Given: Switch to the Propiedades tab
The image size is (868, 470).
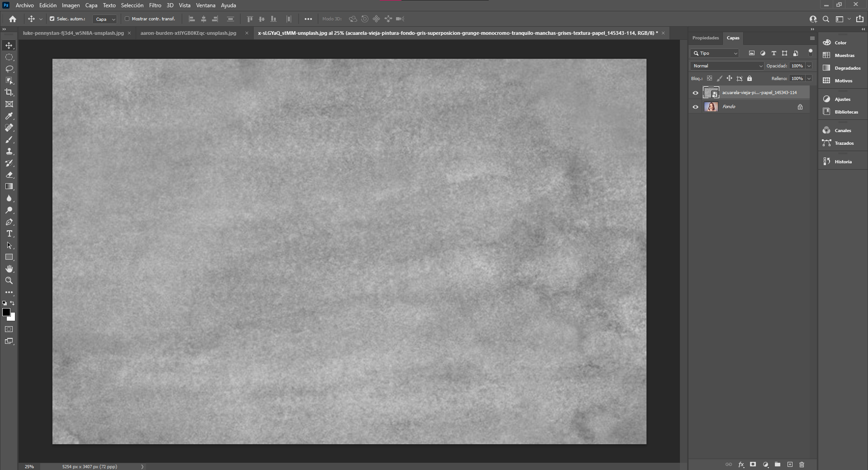Looking at the screenshot, I should click(x=705, y=38).
